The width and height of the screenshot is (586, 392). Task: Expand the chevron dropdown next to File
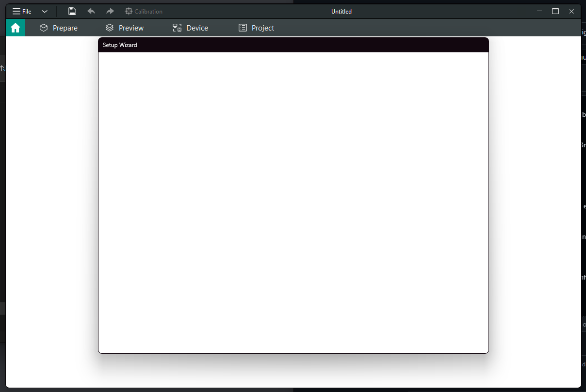click(x=44, y=11)
